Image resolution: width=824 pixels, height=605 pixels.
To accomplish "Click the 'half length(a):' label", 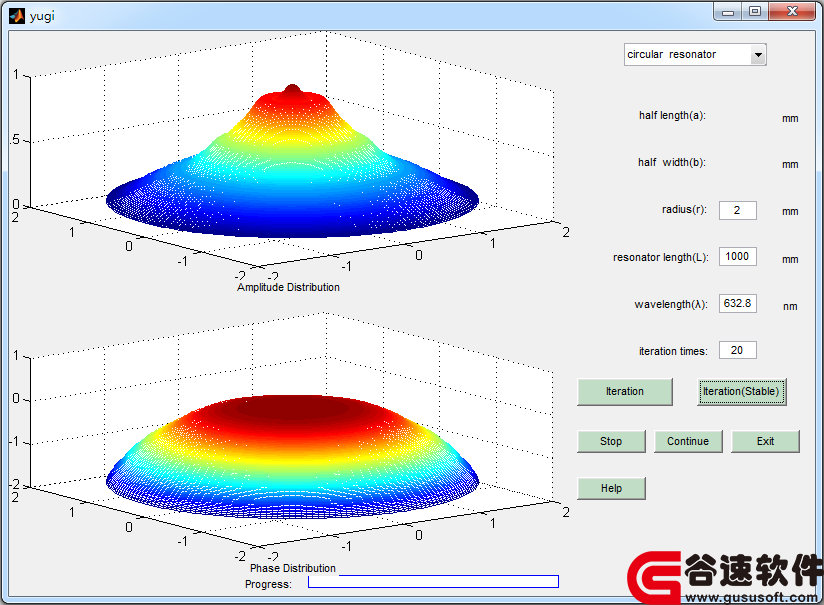I will tap(672, 116).
